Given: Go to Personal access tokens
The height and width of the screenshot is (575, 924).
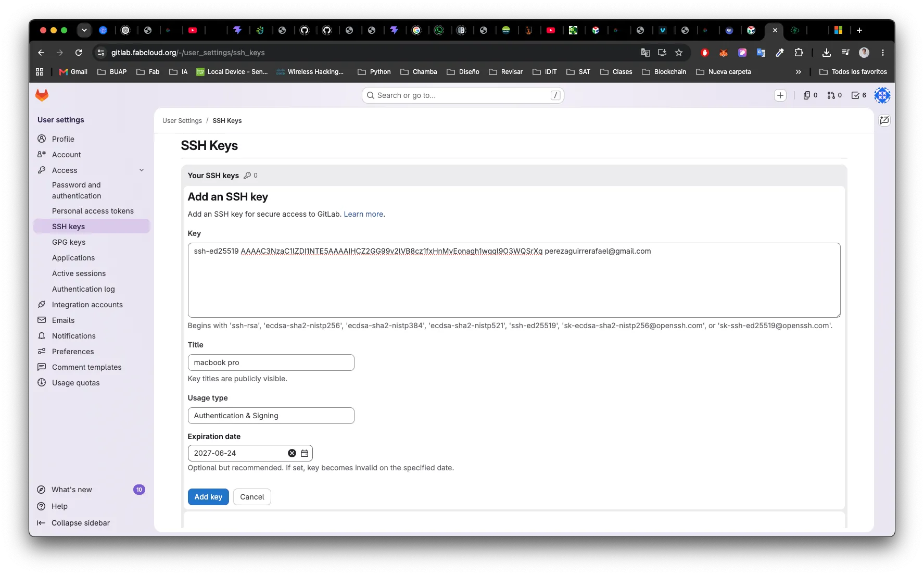Looking at the screenshot, I should coord(93,211).
